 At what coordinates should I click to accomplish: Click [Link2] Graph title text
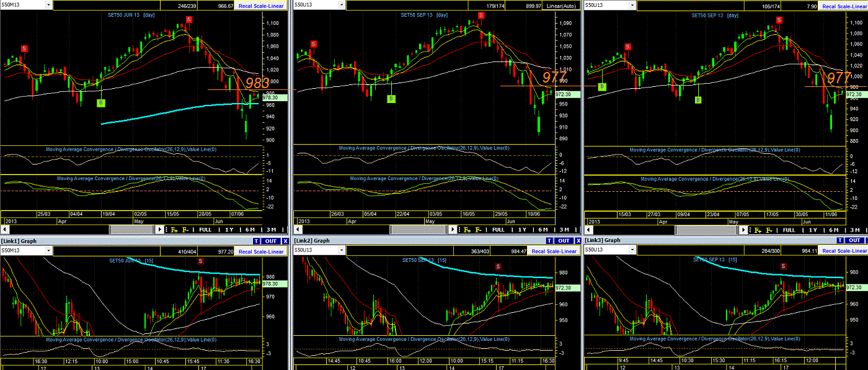[312, 241]
